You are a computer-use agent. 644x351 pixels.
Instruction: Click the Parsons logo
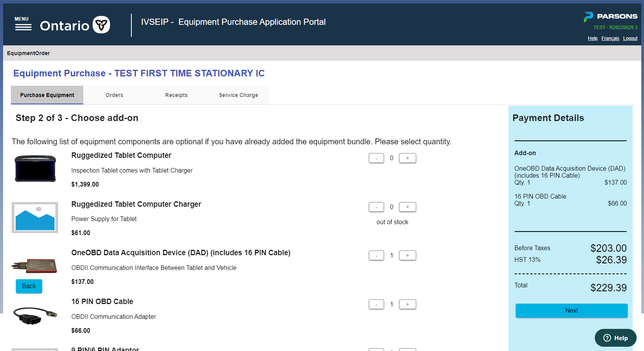tap(611, 17)
